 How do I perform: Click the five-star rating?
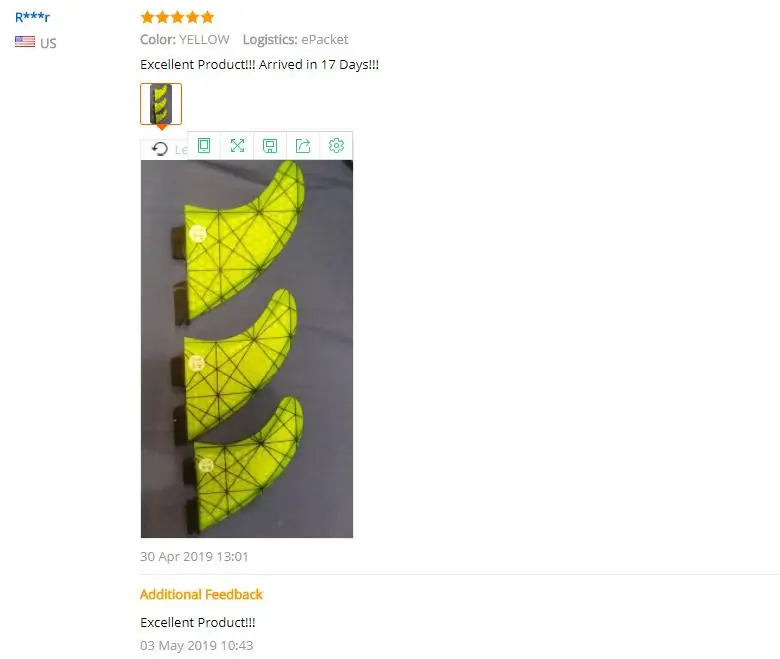(178, 17)
